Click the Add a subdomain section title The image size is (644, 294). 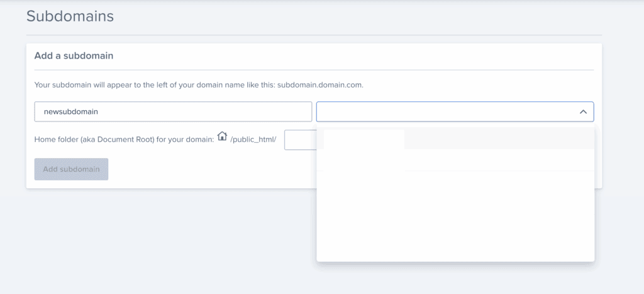point(74,55)
